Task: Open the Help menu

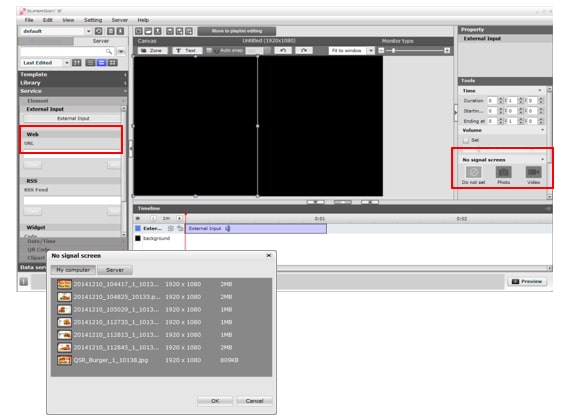Action: tap(143, 20)
